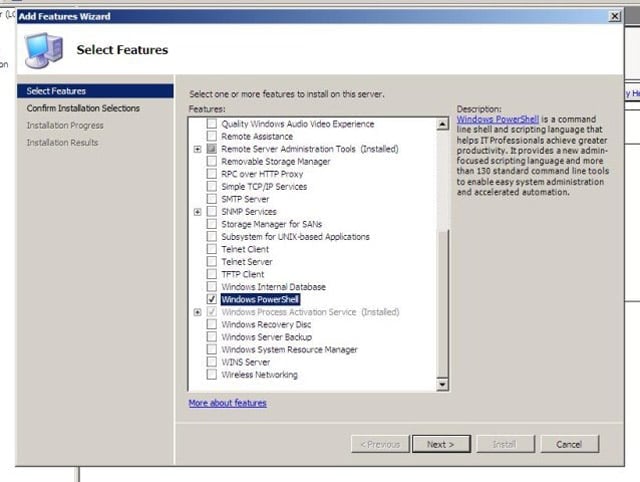The height and width of the screenshot is (482, 640).
Task: Tick the Telnet Client checkbox
Action: pyautogui.click(x=211, y=249)
